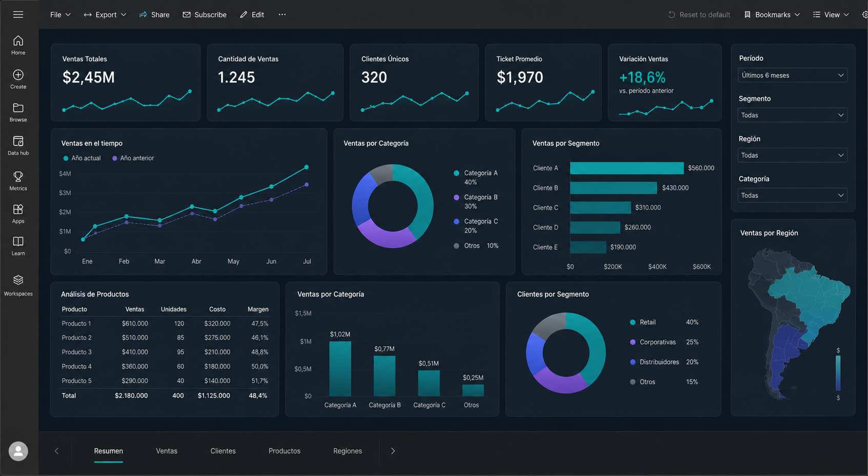Click the 50,0% margin cell
868x476 pixels.
259,366
